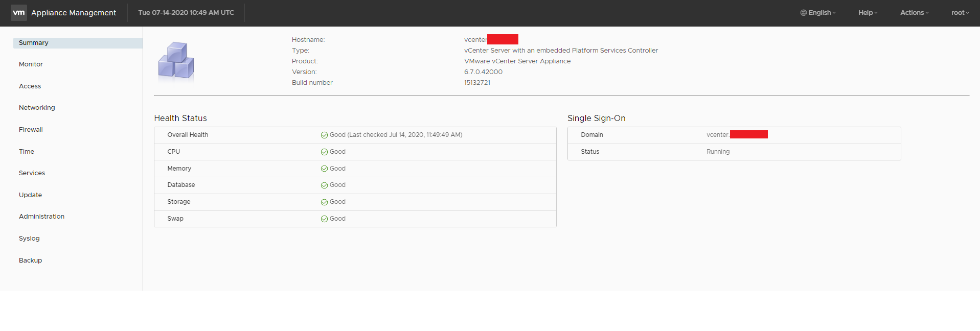Click the Overall Health row label
The image size is (980, 331).
188,135
